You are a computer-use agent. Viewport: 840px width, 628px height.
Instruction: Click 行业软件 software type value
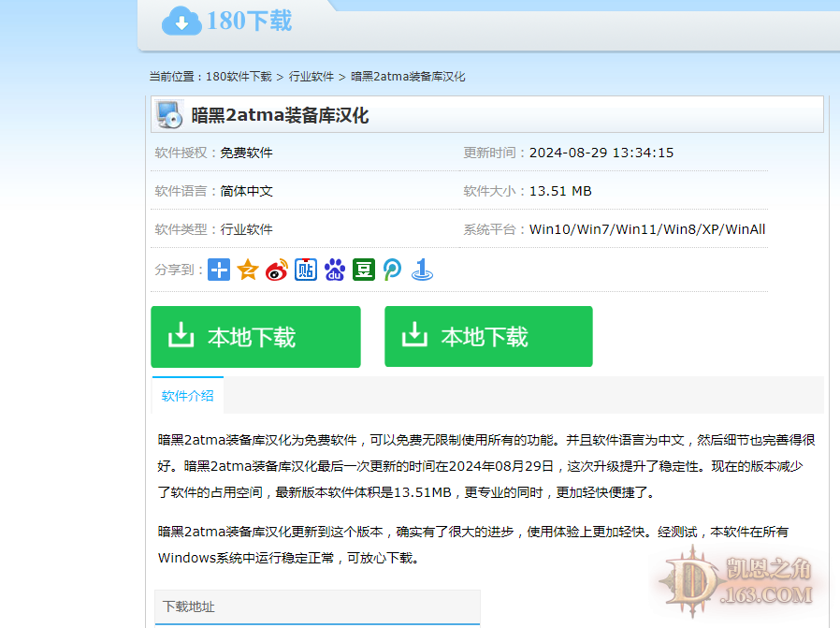(246, 229)
